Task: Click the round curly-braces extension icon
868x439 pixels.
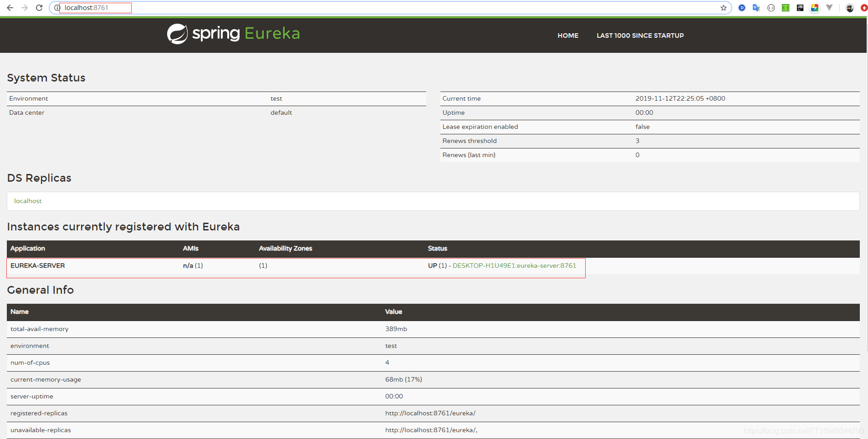Action: pyautogui.click(x=771, y=8)
